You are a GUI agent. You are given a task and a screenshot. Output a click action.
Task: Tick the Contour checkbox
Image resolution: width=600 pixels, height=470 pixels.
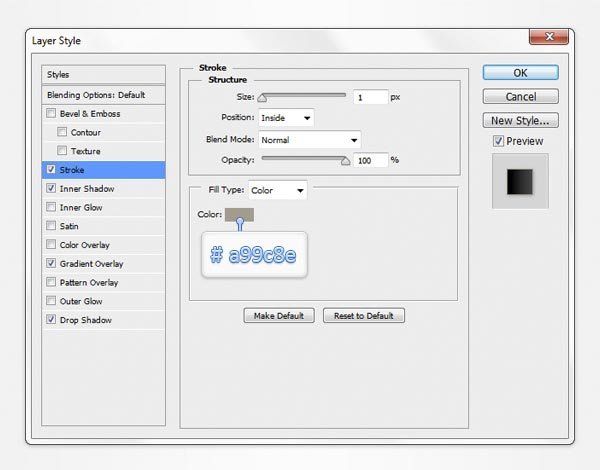click(62, 132)
